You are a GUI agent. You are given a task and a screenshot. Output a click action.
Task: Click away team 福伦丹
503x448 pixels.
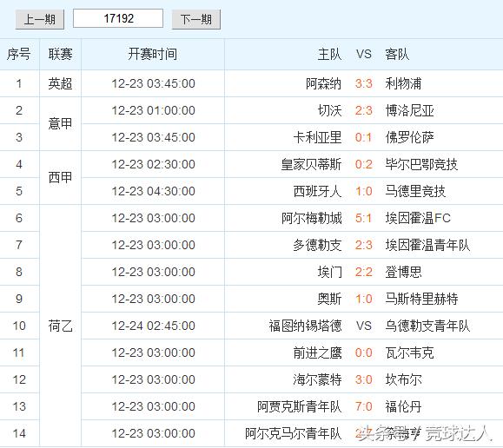(403, 407)
